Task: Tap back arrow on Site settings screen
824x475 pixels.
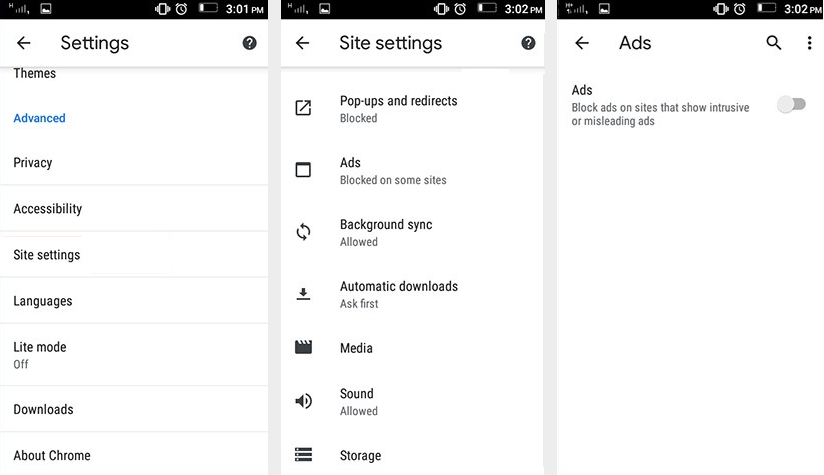Action: [x=303, y=43]
